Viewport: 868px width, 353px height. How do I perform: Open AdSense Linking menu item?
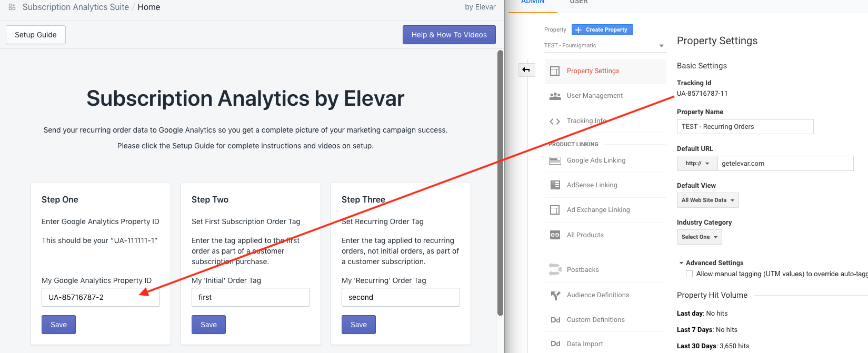pos(605,185)
